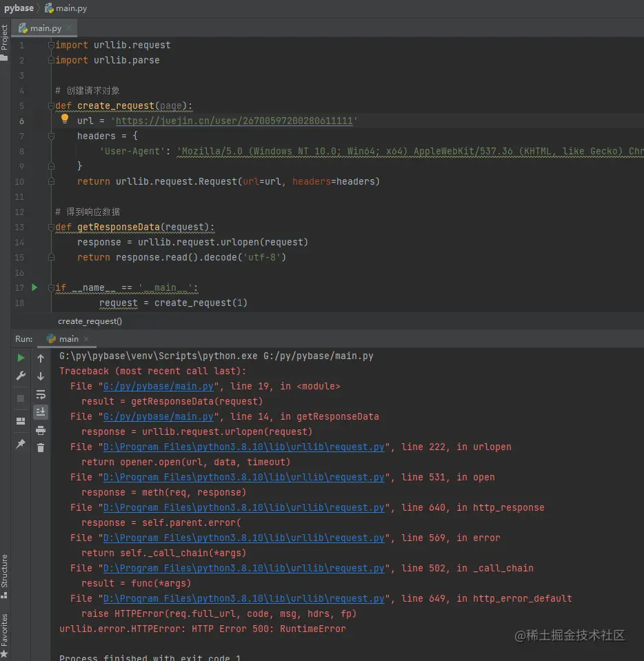The image size is (644, 661).
Task: Open run configuration wrench settings
Action: tap(21, 376)
